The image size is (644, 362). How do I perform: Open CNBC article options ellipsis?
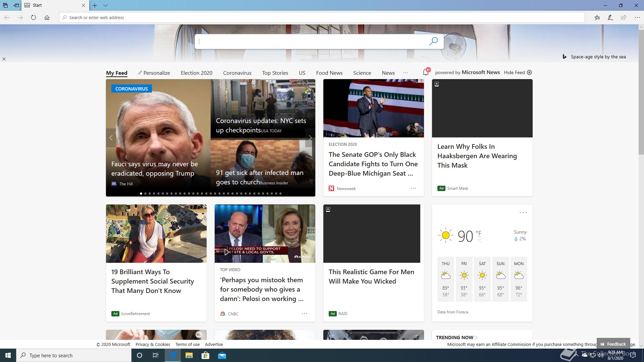[305, 314]
